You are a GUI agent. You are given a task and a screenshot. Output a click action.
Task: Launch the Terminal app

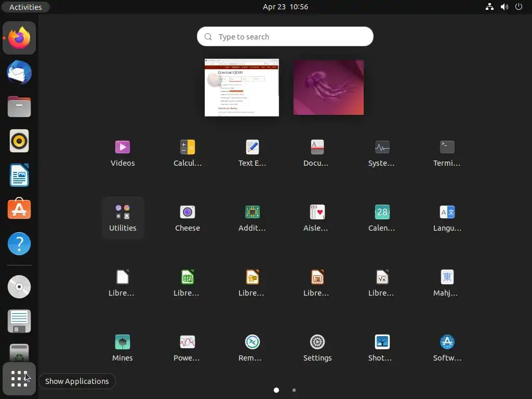(447, 153)
